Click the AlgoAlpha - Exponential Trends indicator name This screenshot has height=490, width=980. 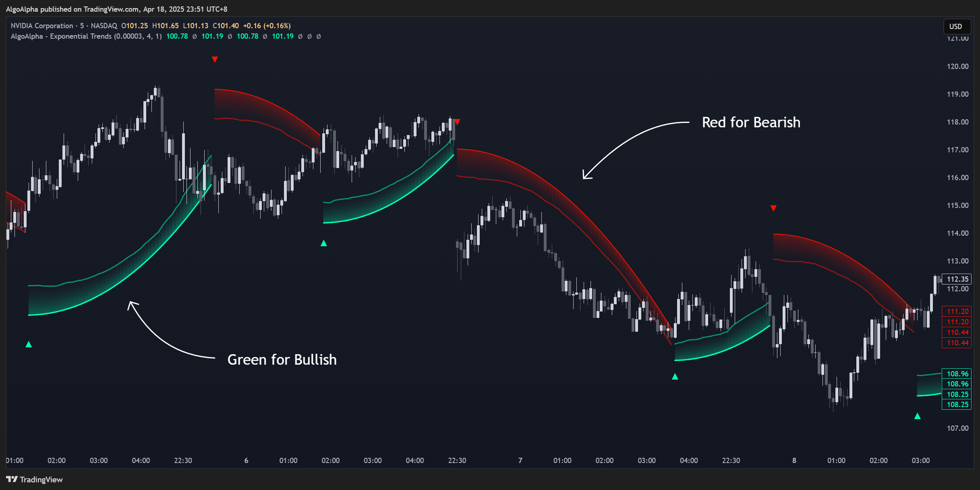click(61, 36)
